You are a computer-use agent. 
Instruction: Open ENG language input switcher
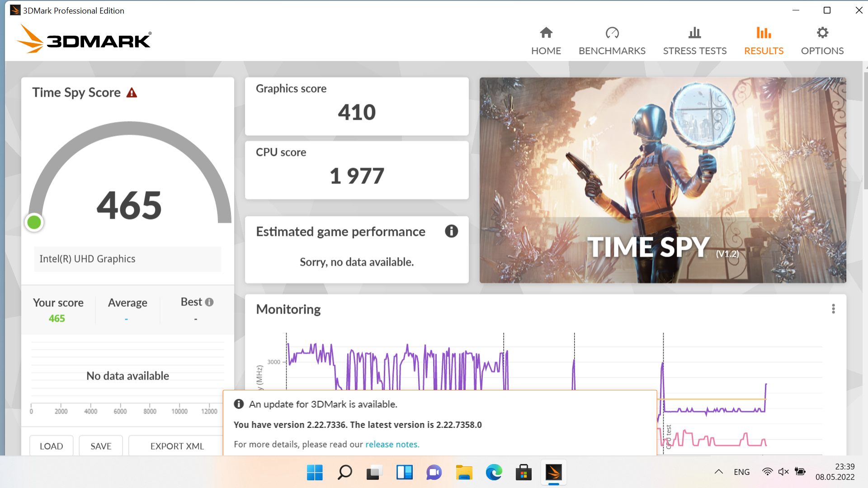[x=741, y=472]
